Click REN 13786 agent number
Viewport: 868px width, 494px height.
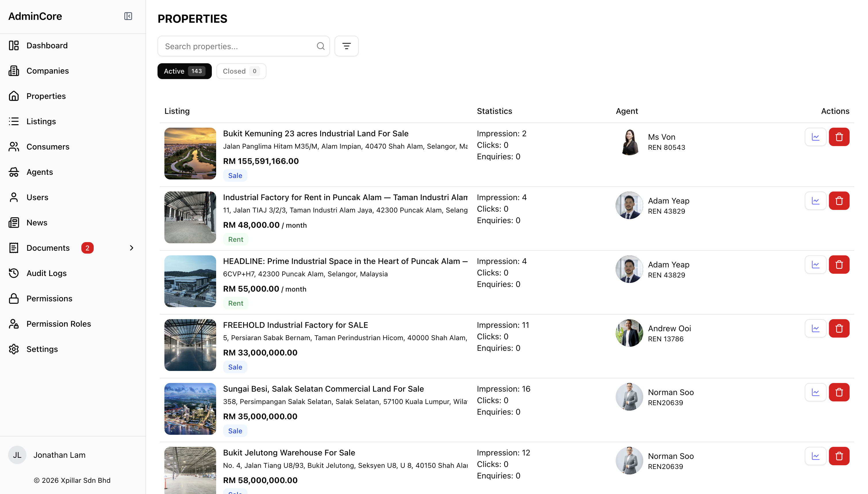[666, 339]
